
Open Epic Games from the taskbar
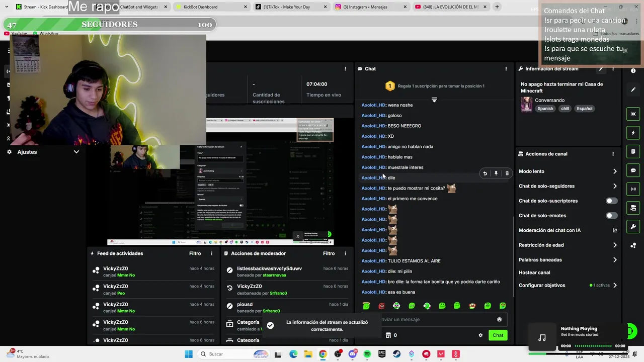coord(382,354)
